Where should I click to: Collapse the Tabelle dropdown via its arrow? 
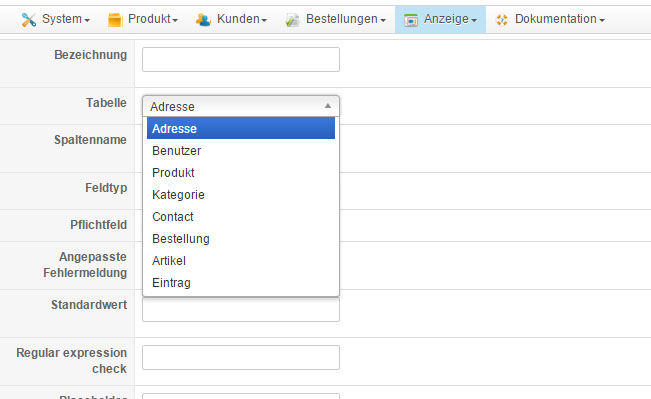pos(328,106)
